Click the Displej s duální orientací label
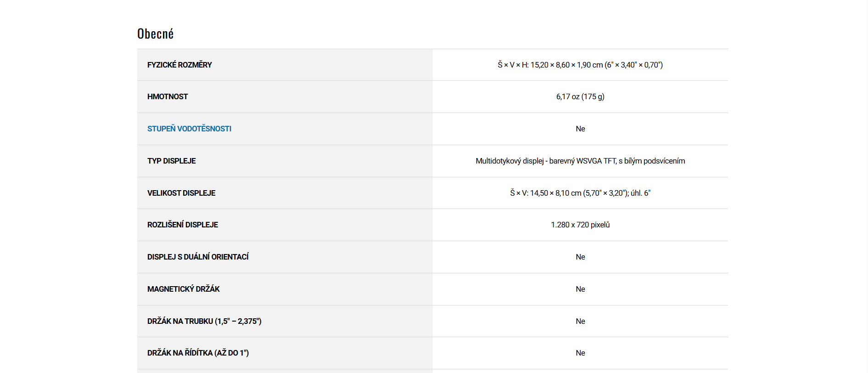The width and height of the screenshot is (868, 373). 198,257
